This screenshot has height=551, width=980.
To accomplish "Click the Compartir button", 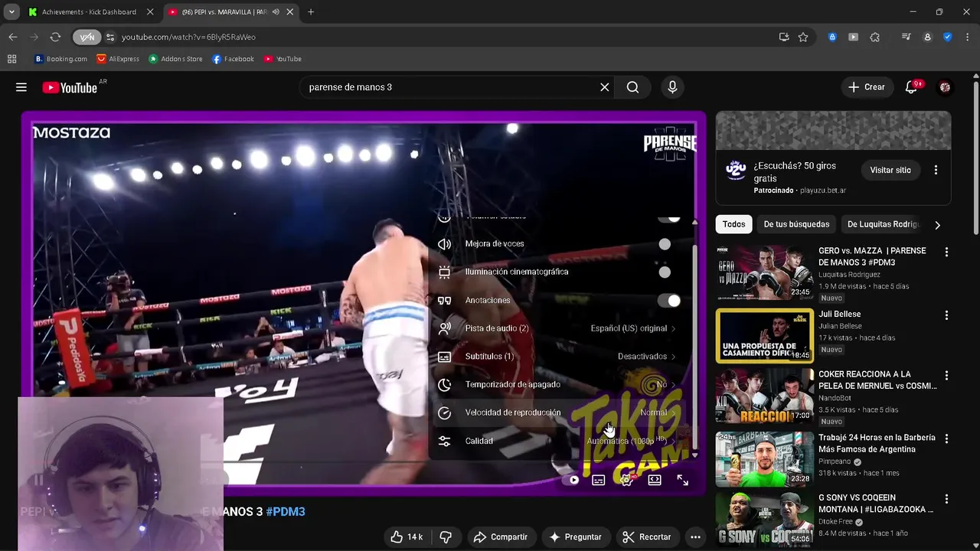I will (501, 537).
